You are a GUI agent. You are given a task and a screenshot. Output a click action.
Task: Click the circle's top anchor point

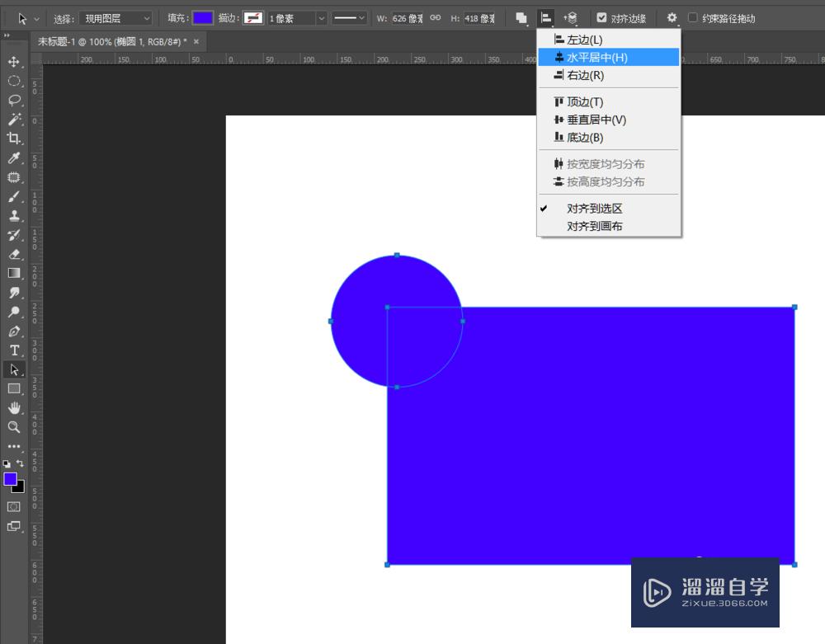[x=397, y=255]
